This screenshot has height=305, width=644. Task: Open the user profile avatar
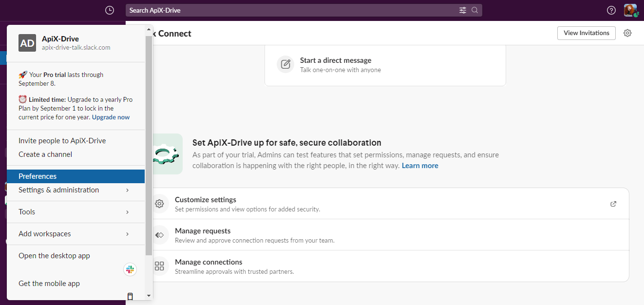pyautogui.click(x=631, y=10)
